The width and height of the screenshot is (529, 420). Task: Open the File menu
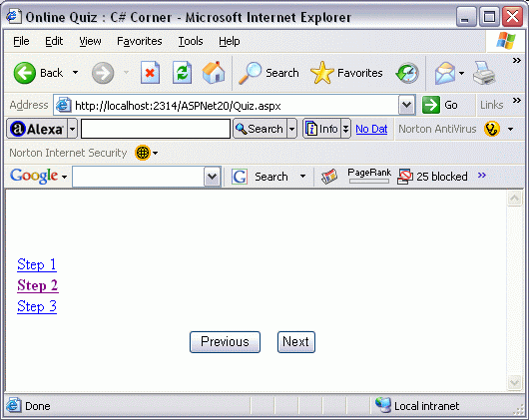(21, 41)
